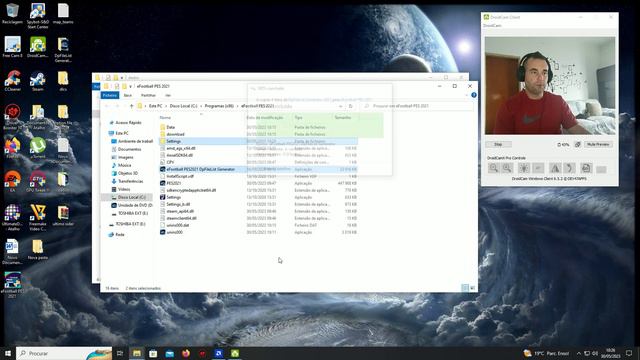This screenshot has width=640, height=360.
Task: Select Transferências in navigation pane
Action: (x=130, y=181)
